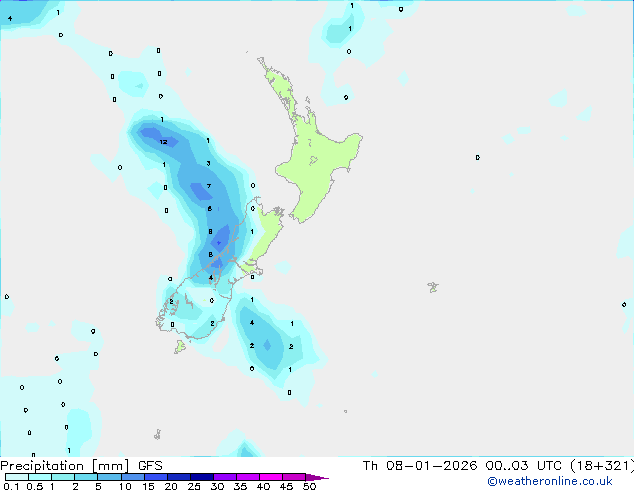Open the weatheronline.co.uk link

(550, 481)
